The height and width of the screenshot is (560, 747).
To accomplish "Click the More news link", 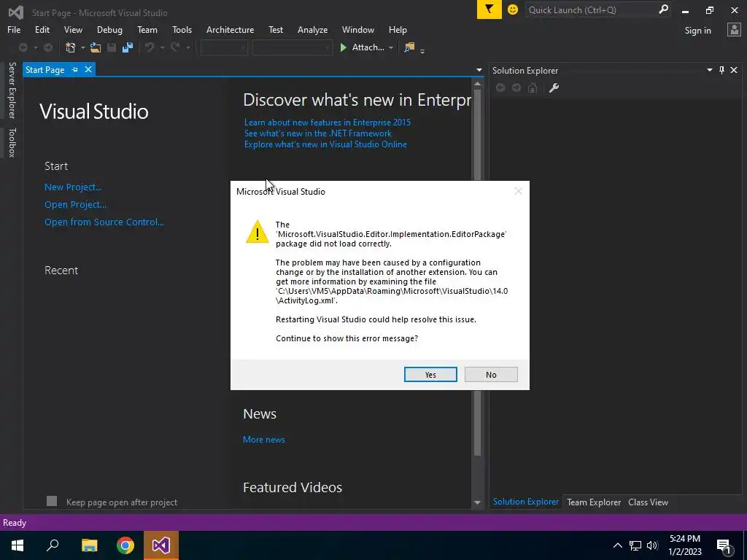I will [x=263, y=440].
